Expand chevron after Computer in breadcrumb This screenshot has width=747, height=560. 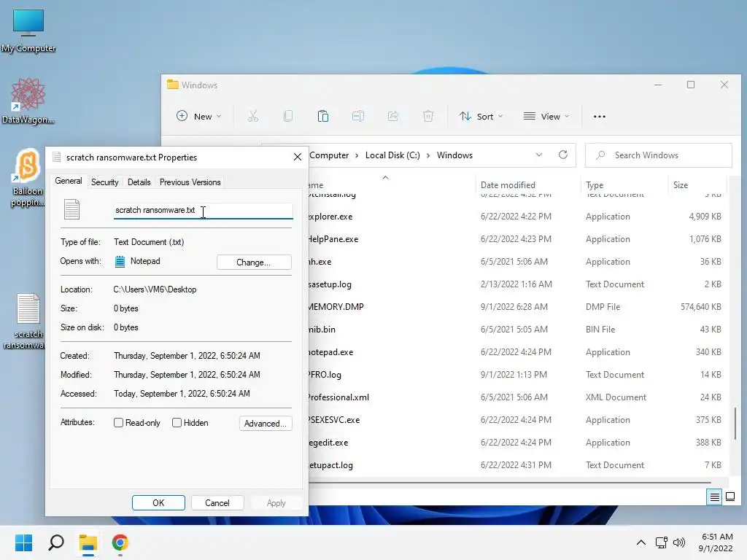(x=357, y=155)
